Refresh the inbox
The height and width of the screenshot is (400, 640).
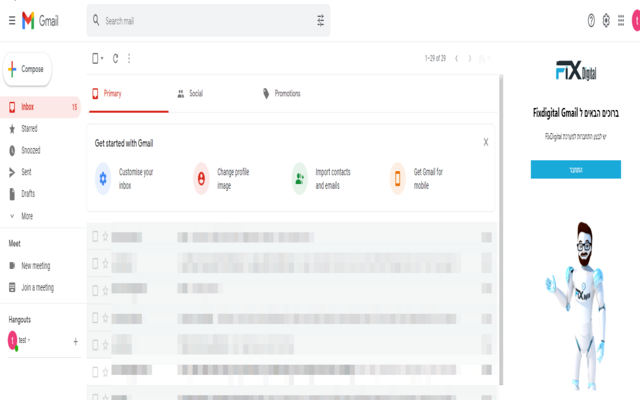[x=116, y=59]
